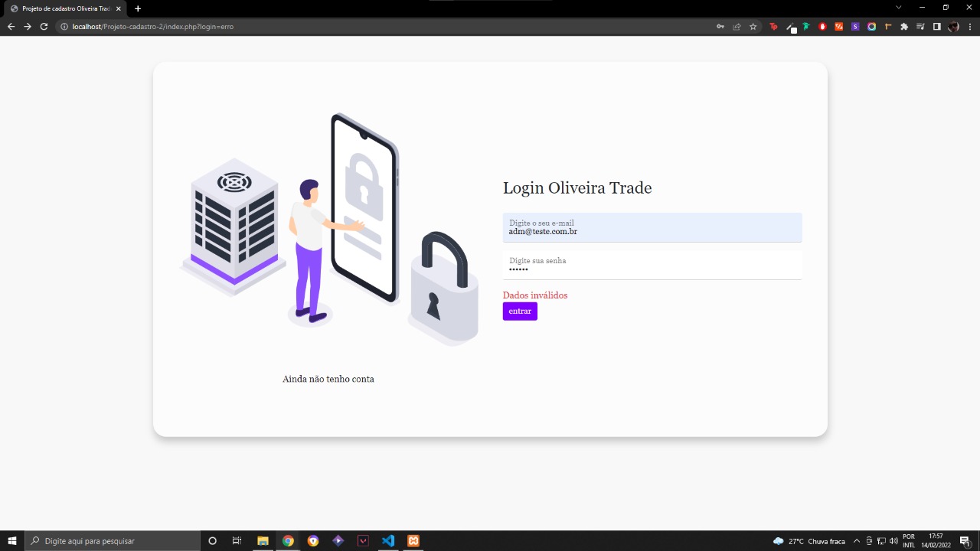980x551 pixels.
Task: Expand hidden icons in the system tray
Action: 857,540
